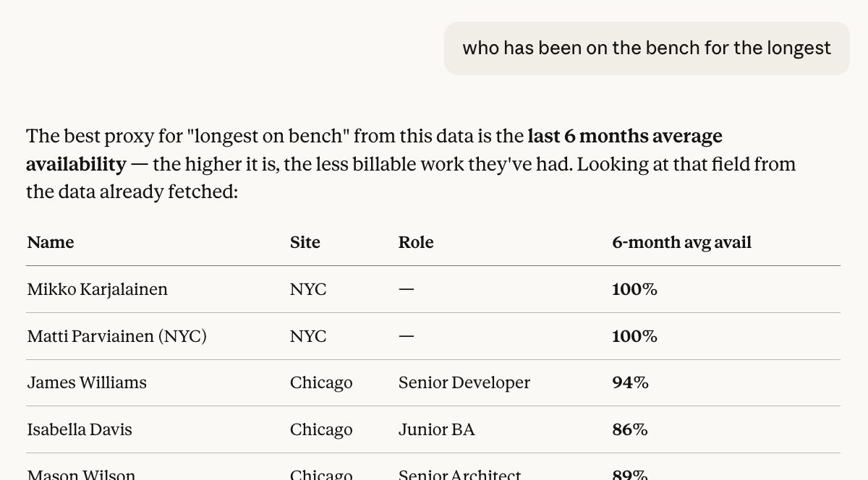Click the NYC site cell for Matti Parviainen
868x480 pixels.
[308, 336]
